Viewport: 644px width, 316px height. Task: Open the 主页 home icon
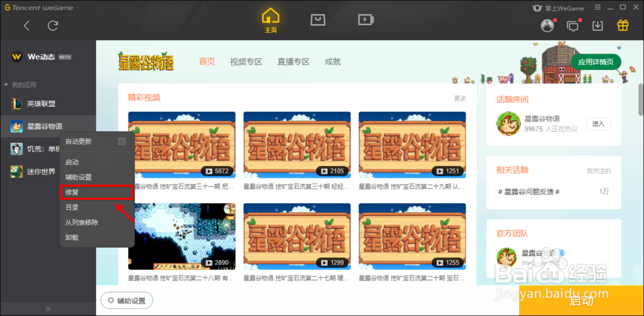270,21
